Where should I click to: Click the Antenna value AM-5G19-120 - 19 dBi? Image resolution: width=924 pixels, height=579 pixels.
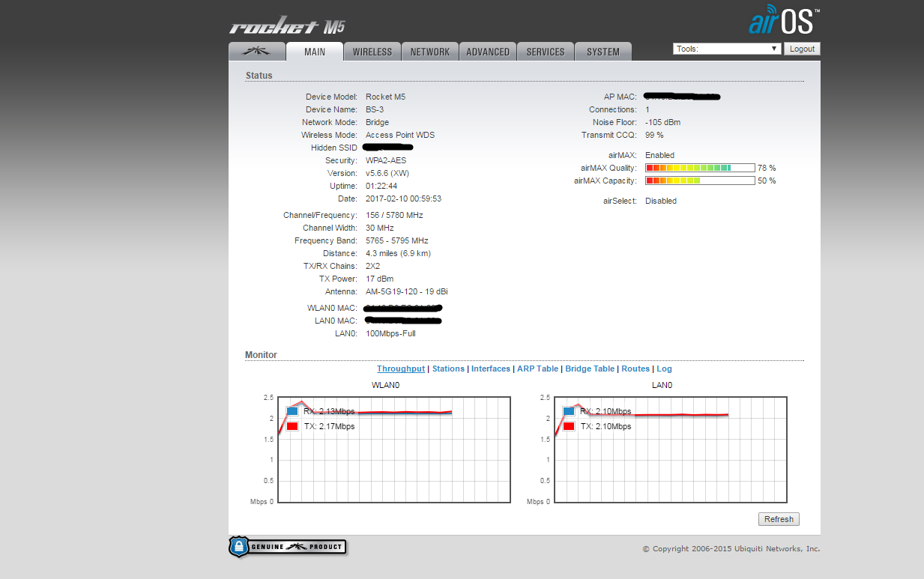[x=407, y=291]
